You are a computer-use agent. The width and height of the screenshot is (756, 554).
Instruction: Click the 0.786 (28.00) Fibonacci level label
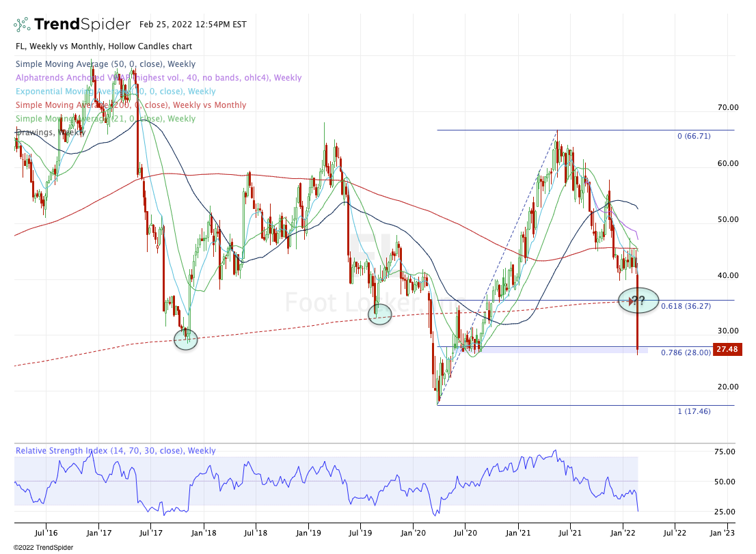686,352
